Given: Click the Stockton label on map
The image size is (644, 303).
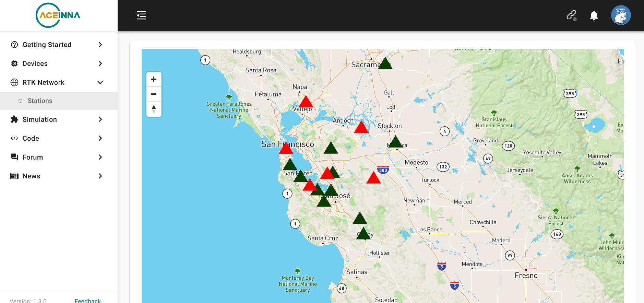Looking at the screenshot, I should click(x=390, y=126).
